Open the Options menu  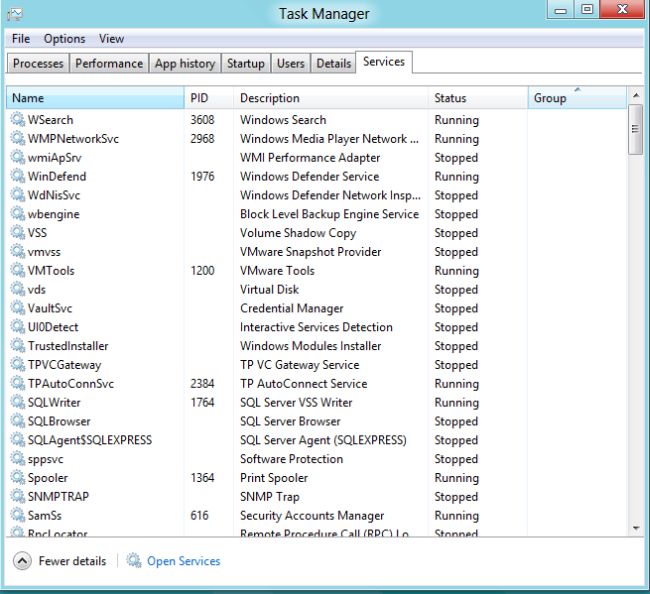tap(64, 39)
